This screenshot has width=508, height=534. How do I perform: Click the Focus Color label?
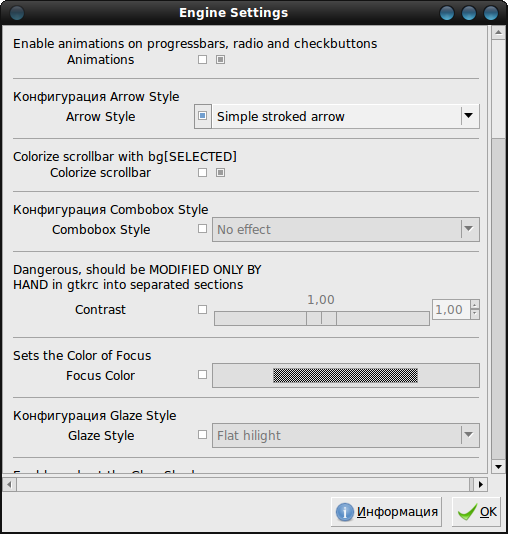[100, 376]
